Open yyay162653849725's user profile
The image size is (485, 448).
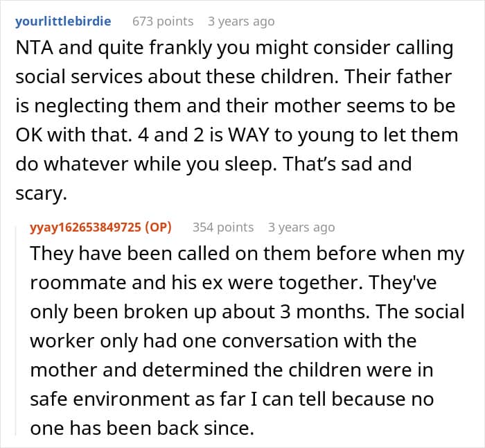(x=85, y=227)
